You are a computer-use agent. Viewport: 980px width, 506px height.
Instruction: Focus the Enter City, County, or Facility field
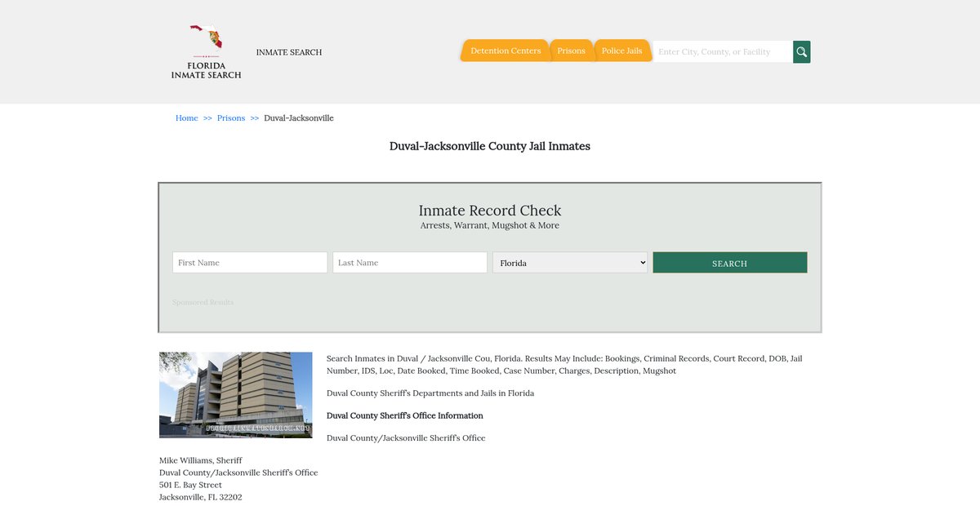point(723,51)
